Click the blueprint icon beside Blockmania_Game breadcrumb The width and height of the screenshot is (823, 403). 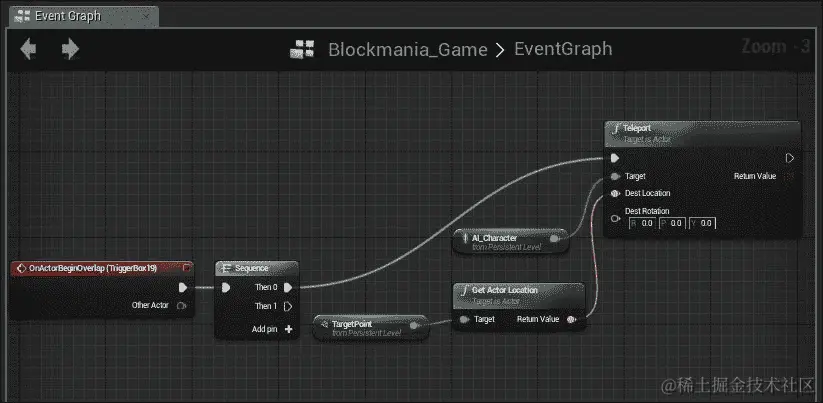(x=302, y=49)
